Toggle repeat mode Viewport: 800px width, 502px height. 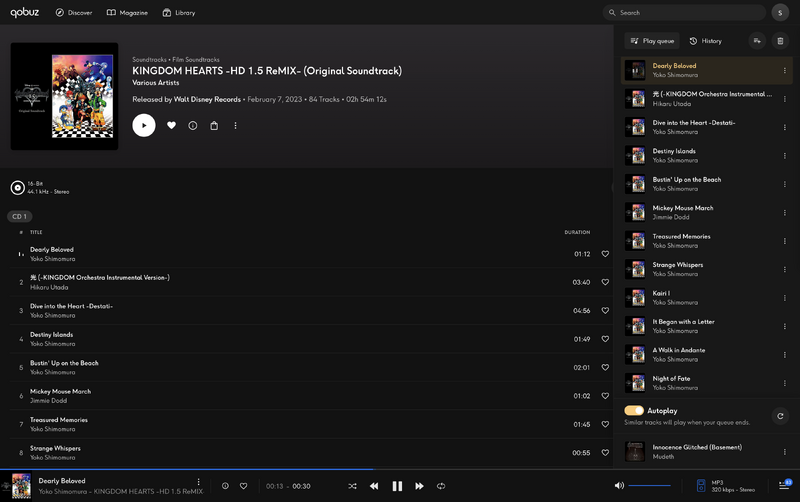click(x=441, y=486)
